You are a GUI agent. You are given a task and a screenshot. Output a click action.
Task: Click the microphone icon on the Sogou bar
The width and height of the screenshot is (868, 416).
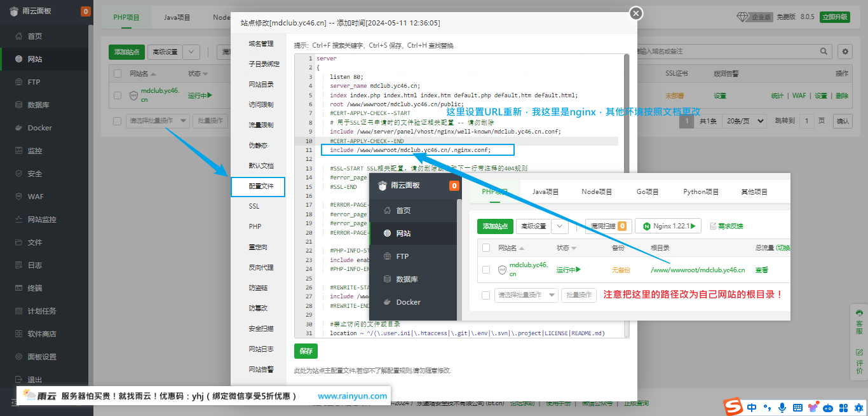(782, 407)
